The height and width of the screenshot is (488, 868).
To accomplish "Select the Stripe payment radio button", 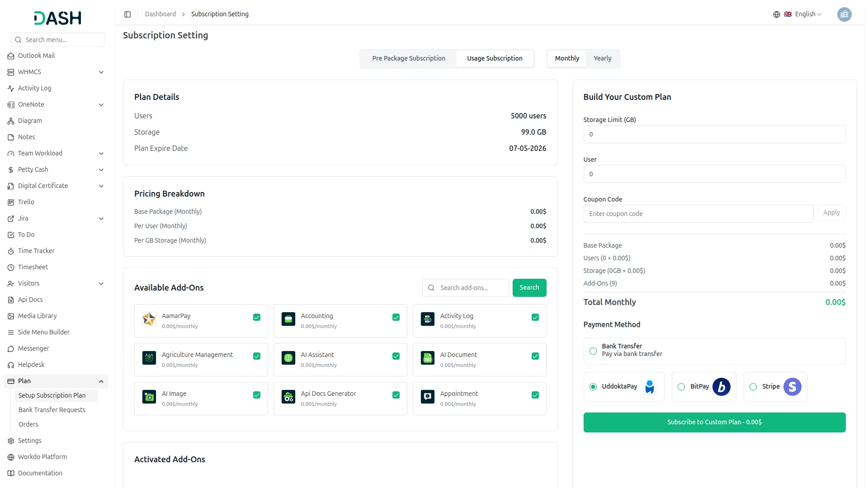I will coord(753,387).
